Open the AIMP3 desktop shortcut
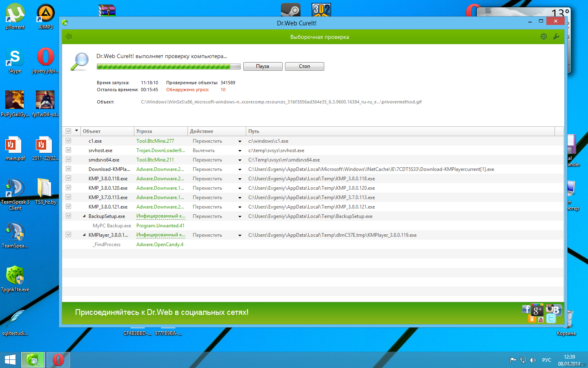Viewport: 588px width, 368px height. point(46,17)
